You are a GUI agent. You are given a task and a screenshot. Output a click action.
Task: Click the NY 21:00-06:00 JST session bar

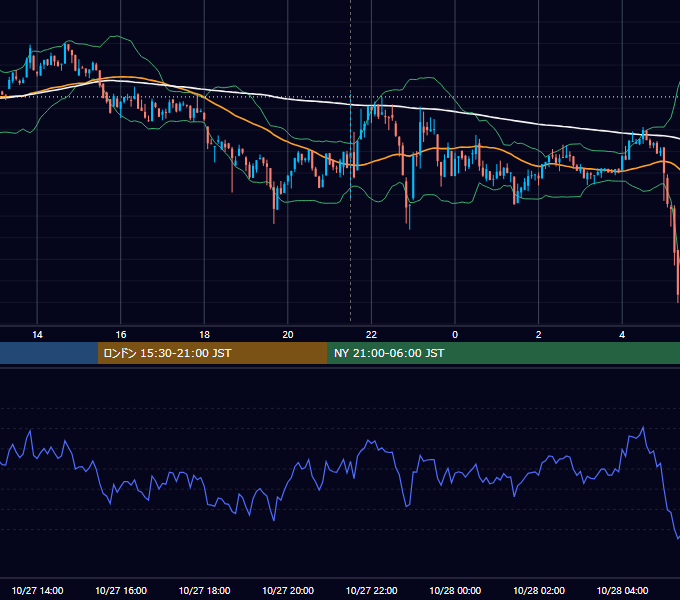click(x=503, y=353)
